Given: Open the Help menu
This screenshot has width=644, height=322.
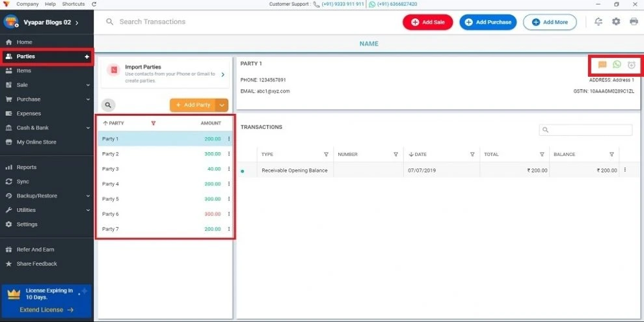Looking at the screenshot, I should tap(50, 4).
